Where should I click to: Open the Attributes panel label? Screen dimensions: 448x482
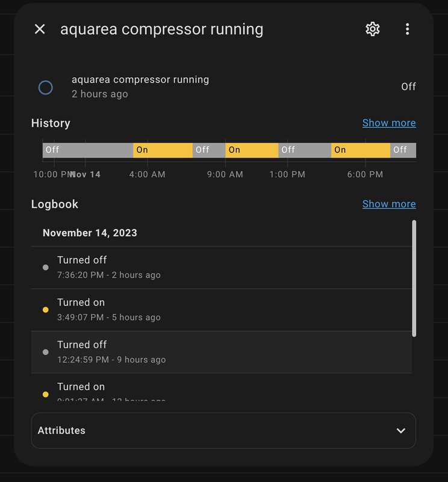(x=61, y=431)
